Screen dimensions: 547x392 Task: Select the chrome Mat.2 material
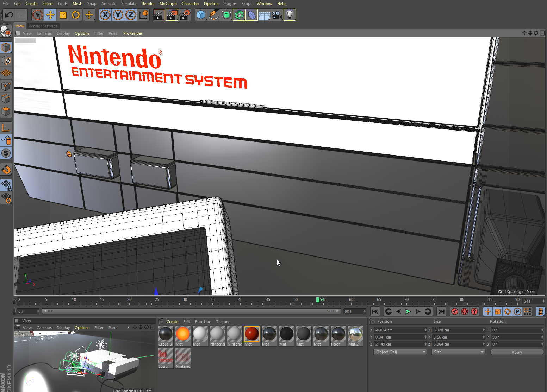[x=355, y=336]
